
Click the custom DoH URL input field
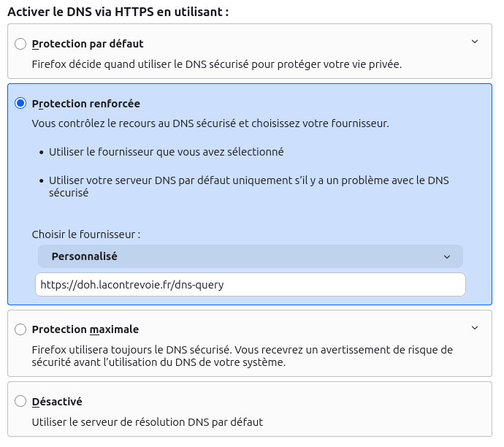pos(250,285)
